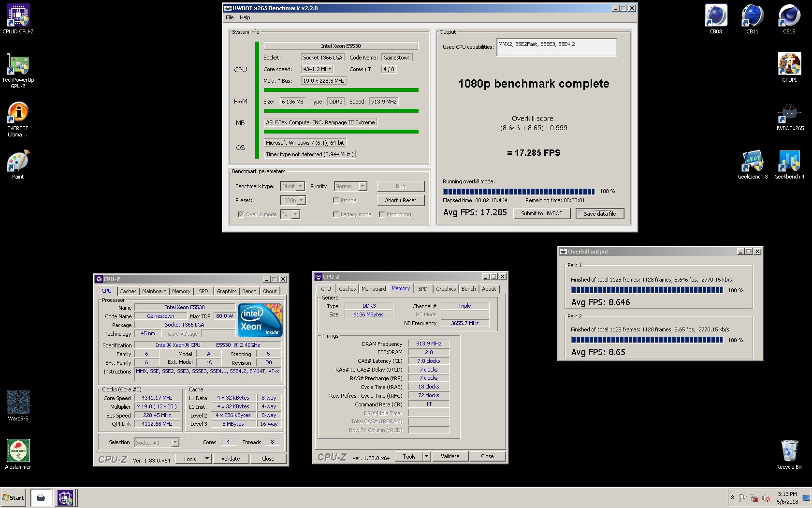Expand Tools dropdown arrow in CPU window
Screen dimensions: 812x508
pyautogui.click(x=207, y=459)
